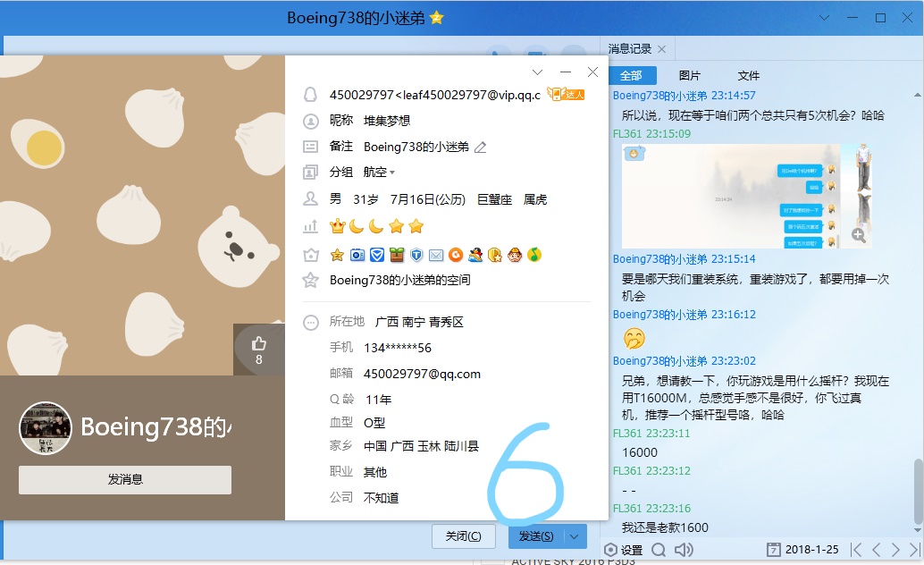Click the speaker icon in message history bar
This screenshot has width=924, height=565.
[x=684, y=550]
